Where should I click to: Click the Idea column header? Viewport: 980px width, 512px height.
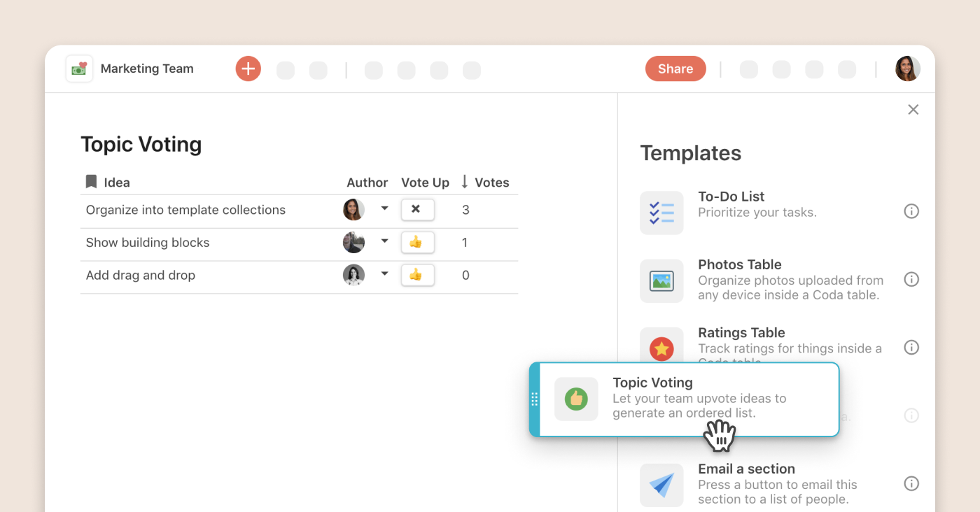click(x=116, y=183)
